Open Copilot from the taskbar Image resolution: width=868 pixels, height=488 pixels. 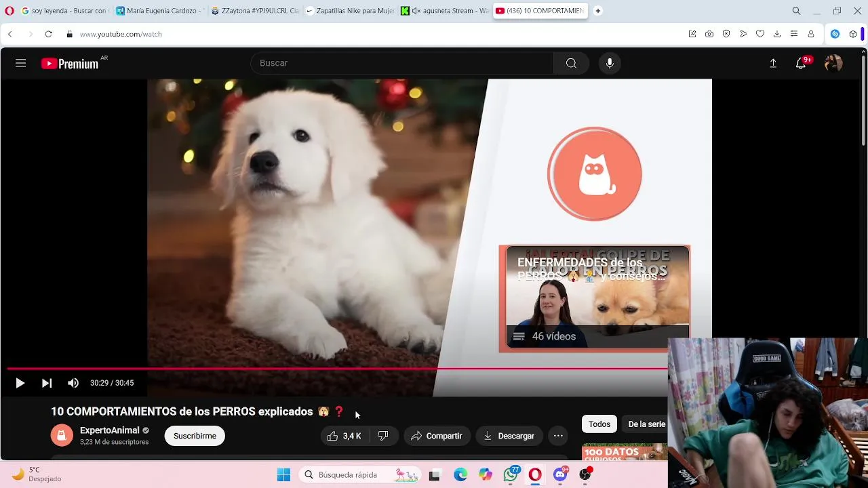point(485,475)
